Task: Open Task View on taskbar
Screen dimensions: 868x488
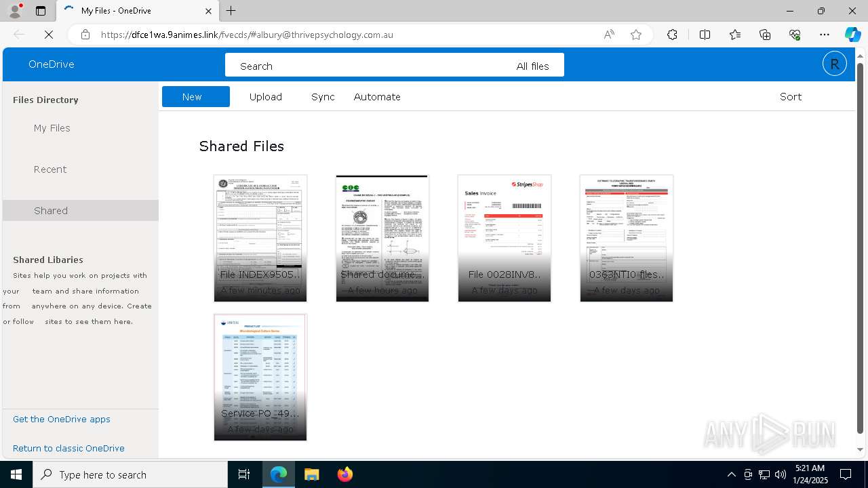Action: (x=244, y=474)
